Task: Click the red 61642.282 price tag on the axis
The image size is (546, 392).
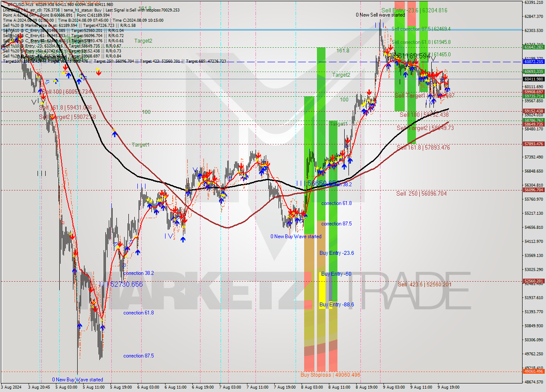Action: coord(534,47)
